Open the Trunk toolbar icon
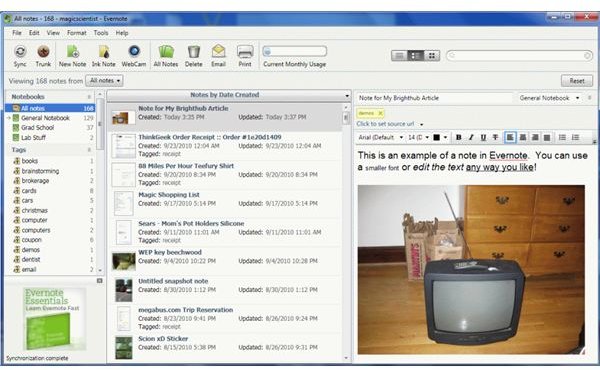This screenshot has width=600, height=370. (43, 56)
